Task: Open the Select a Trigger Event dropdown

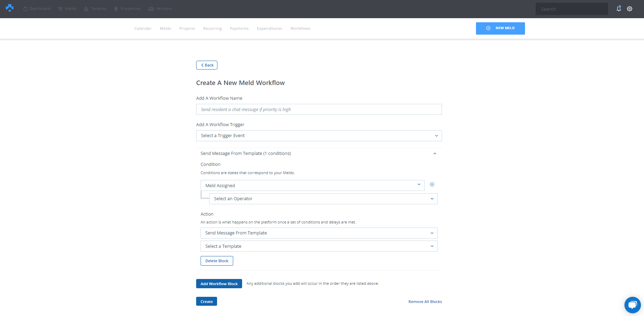Action: [x=319, y=136]
